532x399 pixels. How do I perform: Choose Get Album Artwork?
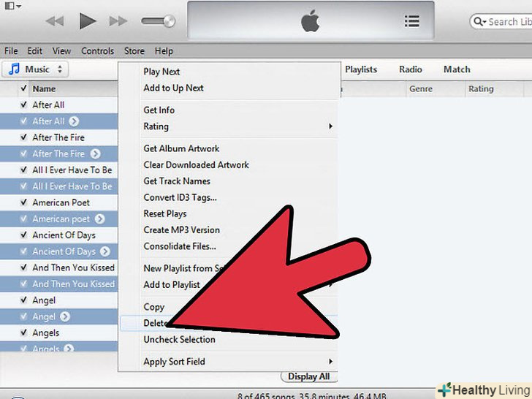[181, 148]
